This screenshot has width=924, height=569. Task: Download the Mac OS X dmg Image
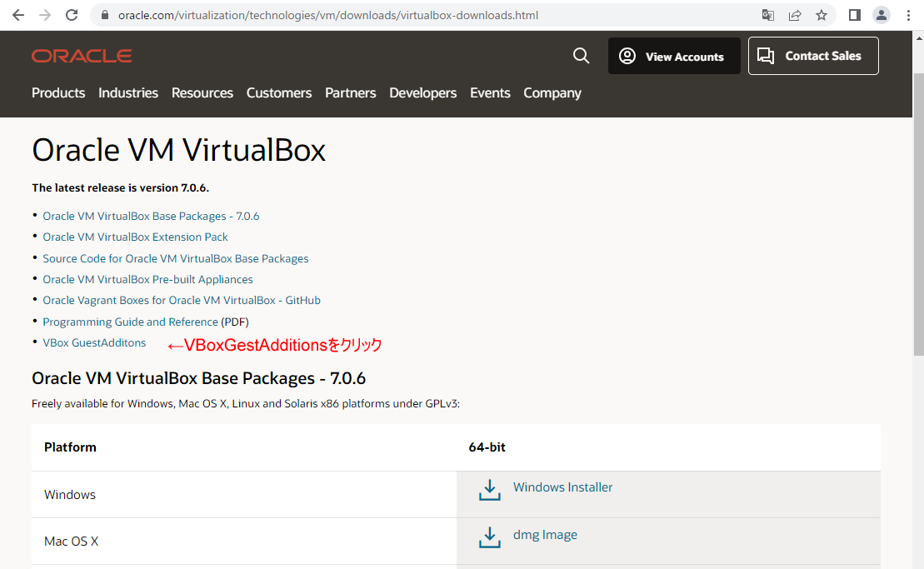click(x=545, y=535)
